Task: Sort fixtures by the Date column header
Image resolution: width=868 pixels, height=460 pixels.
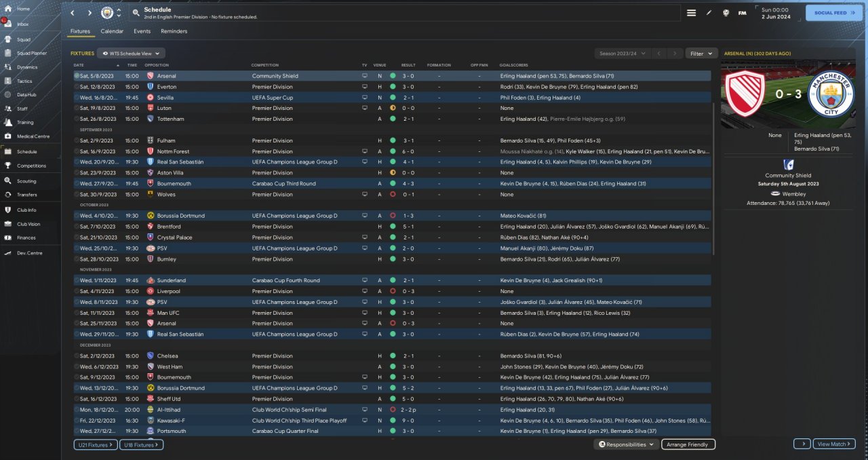Action: (x=79, y=65)
